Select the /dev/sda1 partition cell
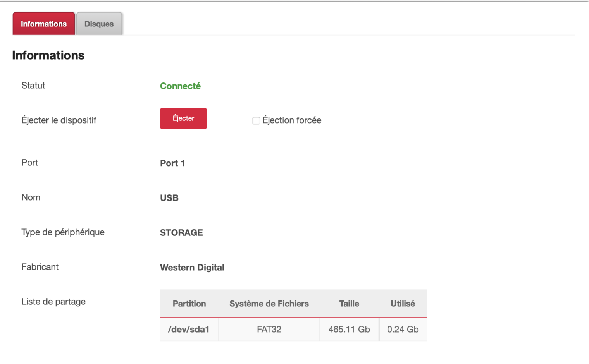This screenshot has height=364, width=589. click(x=189, y=330)
